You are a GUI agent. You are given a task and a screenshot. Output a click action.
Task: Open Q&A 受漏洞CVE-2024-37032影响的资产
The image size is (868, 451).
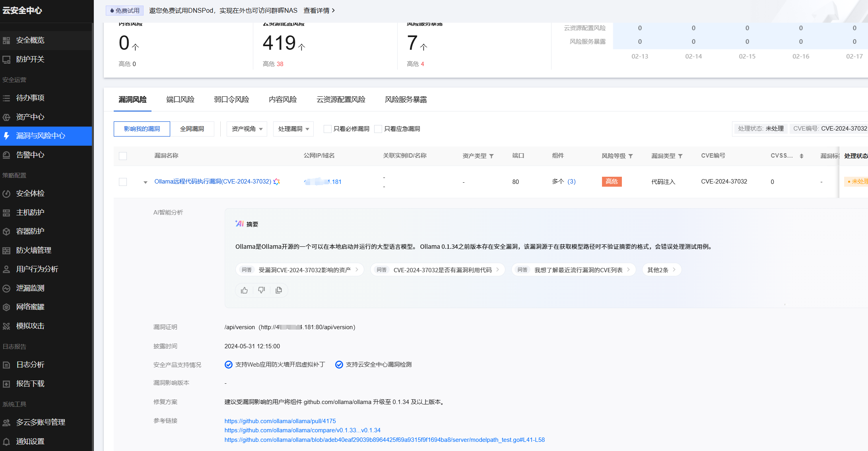click(300, 270)
